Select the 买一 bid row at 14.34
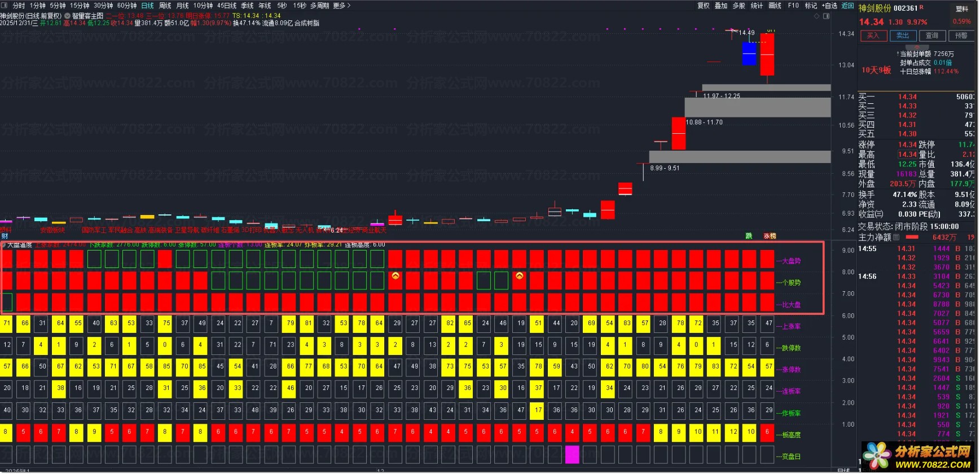The image size is (980, 474). click(x=916, y=97)
